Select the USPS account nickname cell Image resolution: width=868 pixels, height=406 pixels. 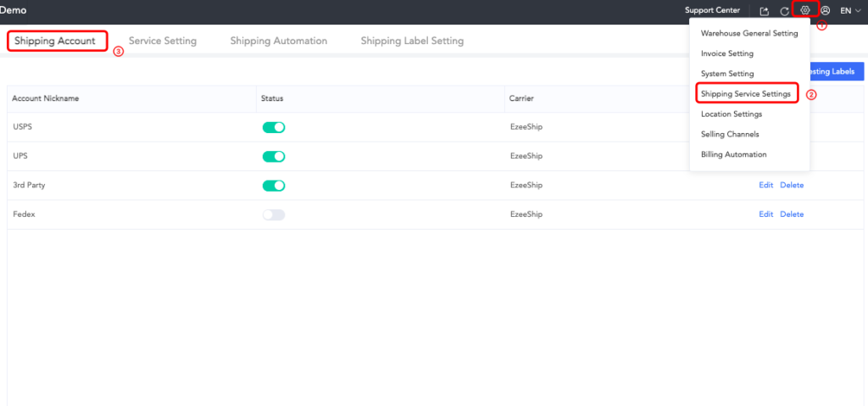coord(23,127)
